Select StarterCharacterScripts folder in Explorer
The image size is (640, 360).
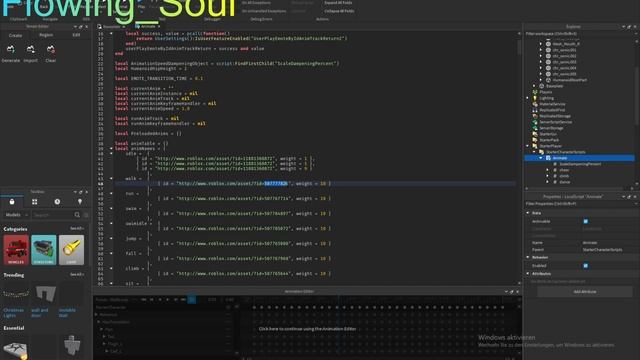pos(566,152)
